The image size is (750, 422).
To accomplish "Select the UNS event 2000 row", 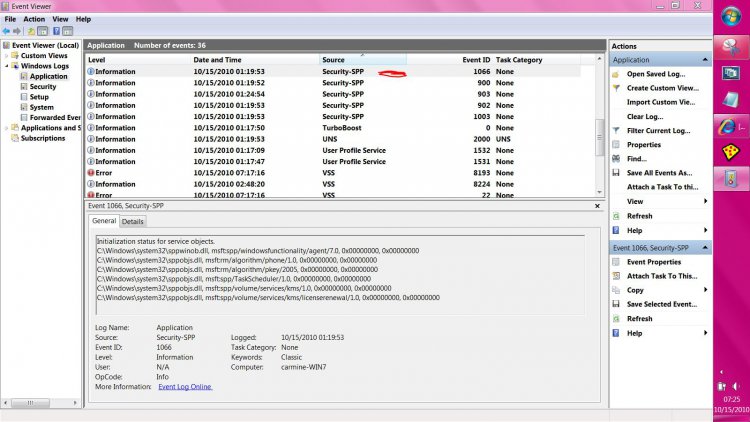I will click(333, 139).
